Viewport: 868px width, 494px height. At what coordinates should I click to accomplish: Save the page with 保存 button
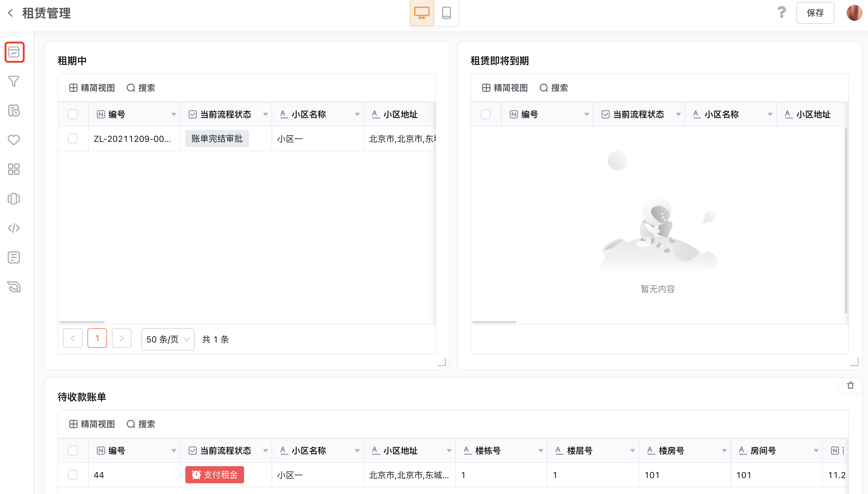click(x=815, y=13)
